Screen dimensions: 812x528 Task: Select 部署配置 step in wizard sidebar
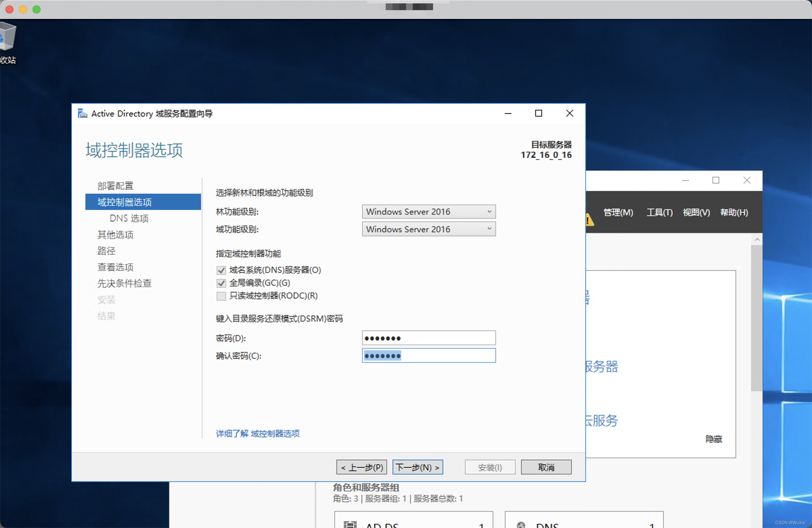click(115, 186)
